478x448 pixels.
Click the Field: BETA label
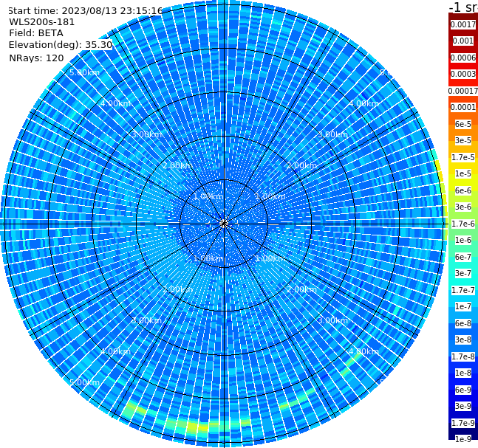pyautogui.click(x=36, y=33)
